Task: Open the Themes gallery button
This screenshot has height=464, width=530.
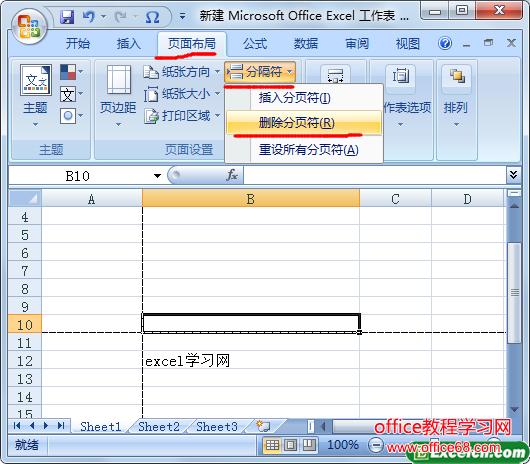Action: [35, 96]
